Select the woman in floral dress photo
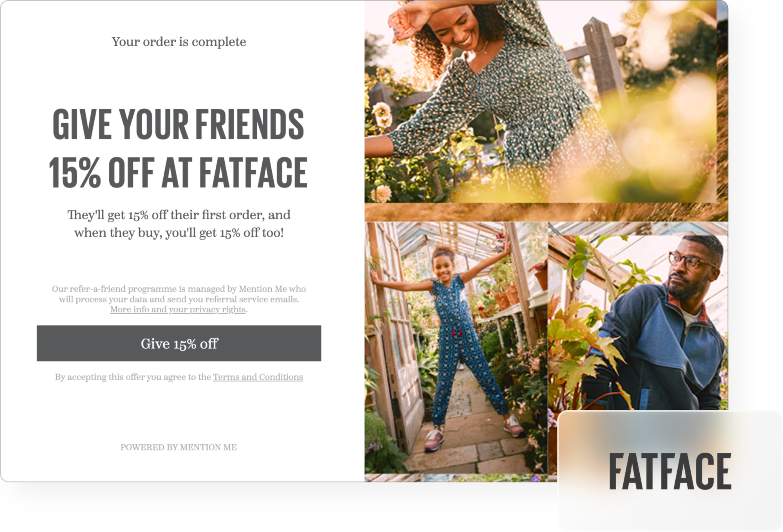The width and height of the screenshot is (783, 532). 541,101
